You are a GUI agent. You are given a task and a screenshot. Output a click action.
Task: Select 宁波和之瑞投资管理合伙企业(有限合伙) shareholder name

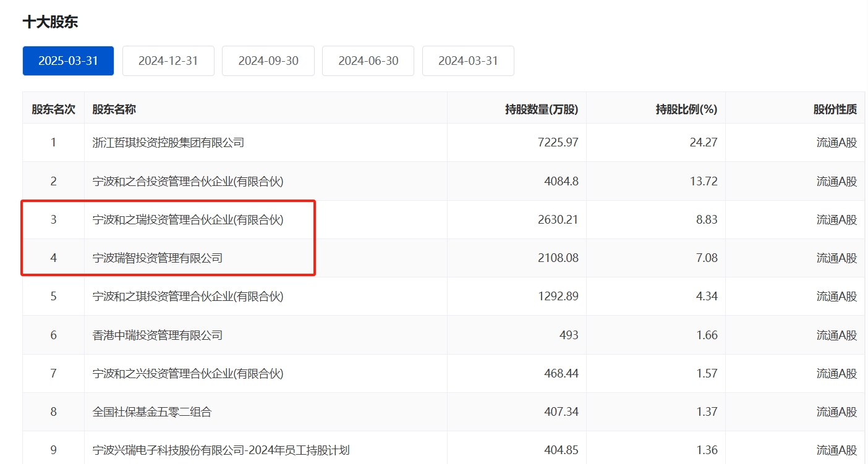[188, 219]
